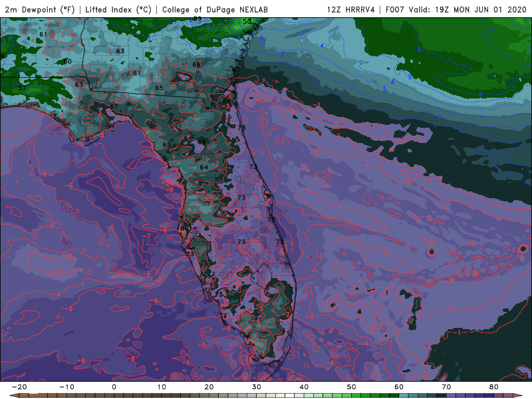Click the '57' dewpoint value on the map

click(x=22, y=88)
